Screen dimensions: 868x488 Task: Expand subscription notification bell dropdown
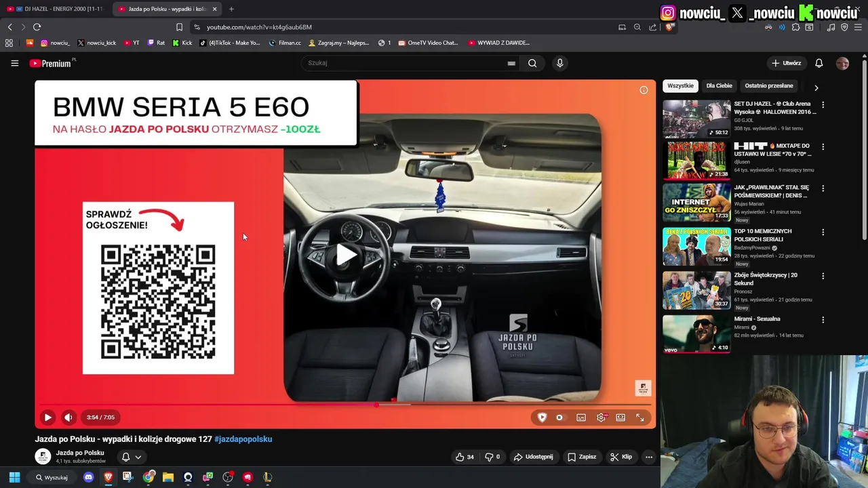[x=132, y=457]
